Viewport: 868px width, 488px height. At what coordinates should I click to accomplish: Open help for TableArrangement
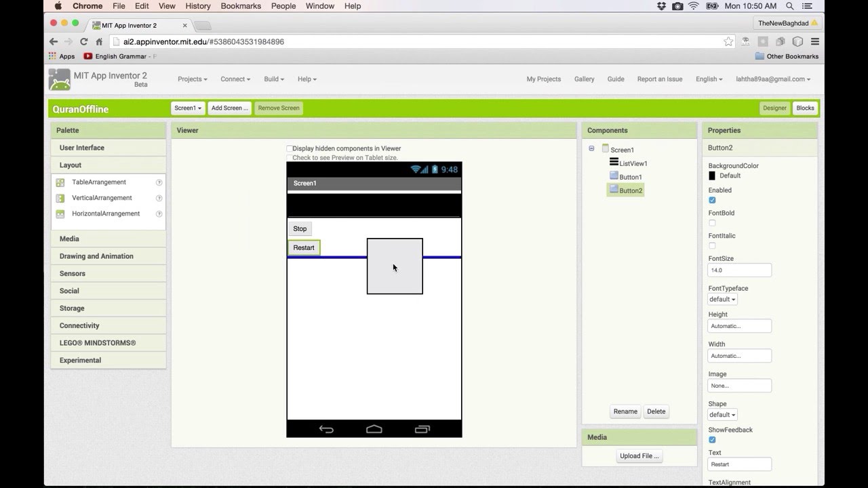159,182
